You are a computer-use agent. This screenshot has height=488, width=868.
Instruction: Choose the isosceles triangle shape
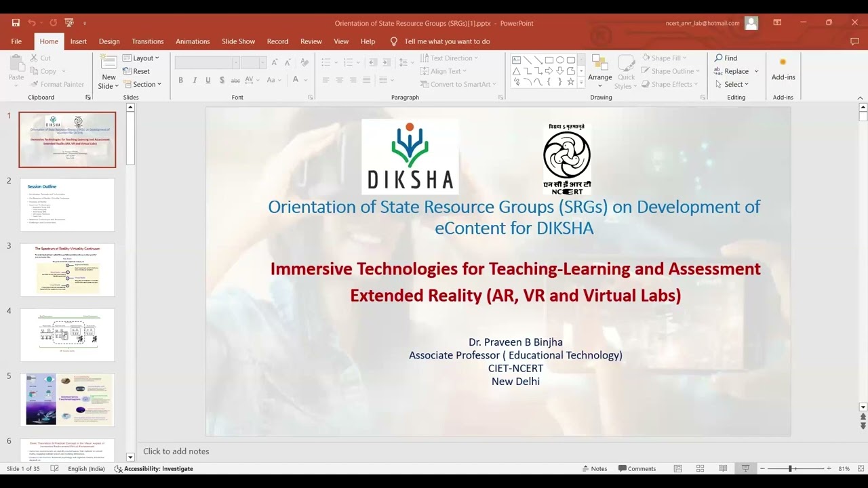tap(517, 70)
